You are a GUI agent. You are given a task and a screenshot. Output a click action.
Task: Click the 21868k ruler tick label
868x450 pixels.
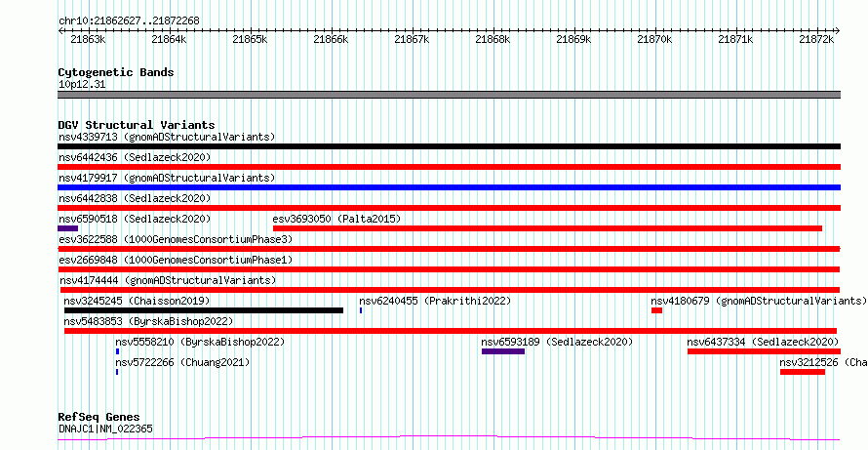click(x=493, y=39)
